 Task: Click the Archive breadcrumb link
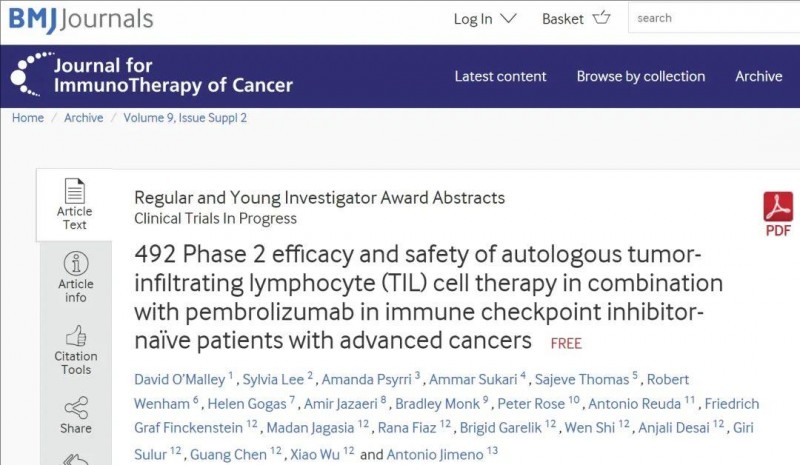coord(83,118)
